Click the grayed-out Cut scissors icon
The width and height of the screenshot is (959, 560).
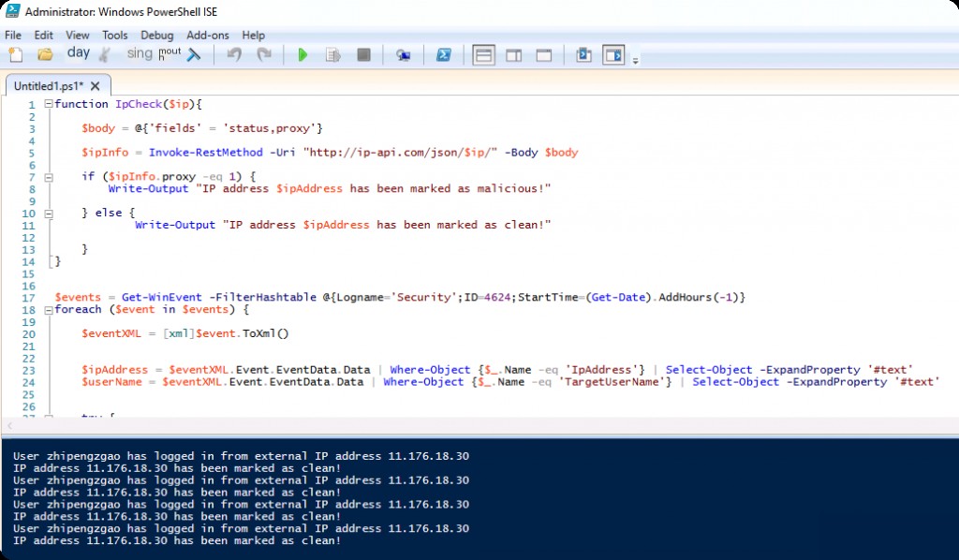(105, 55)
